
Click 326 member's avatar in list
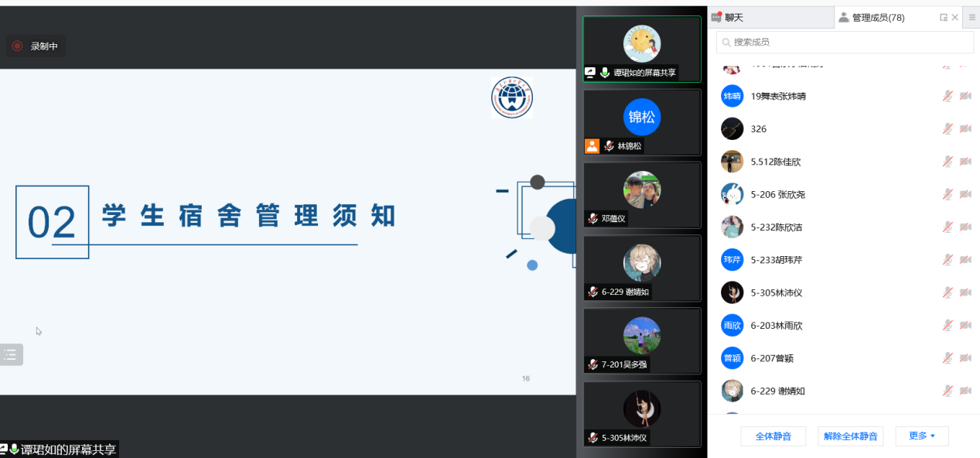732,129
